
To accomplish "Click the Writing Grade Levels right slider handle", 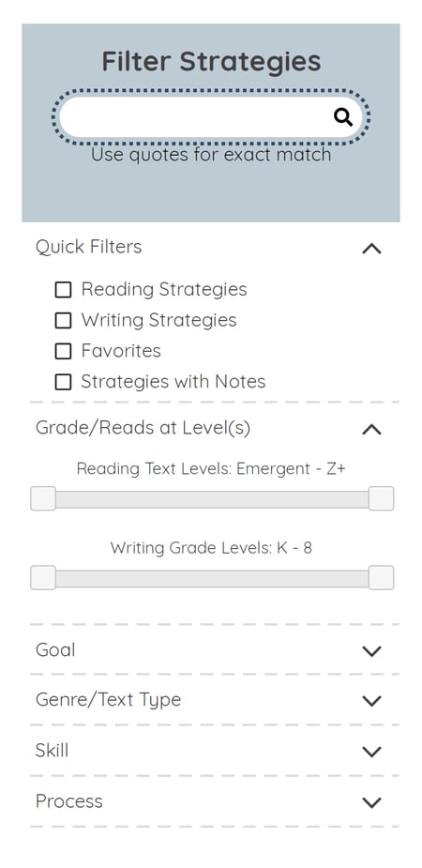I will coord(381,578).
